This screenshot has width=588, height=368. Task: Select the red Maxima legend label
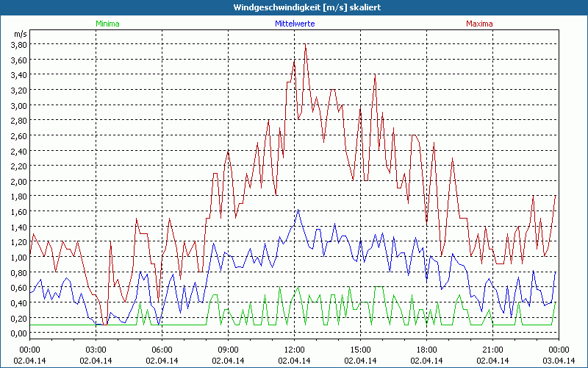tap(479, 24)
